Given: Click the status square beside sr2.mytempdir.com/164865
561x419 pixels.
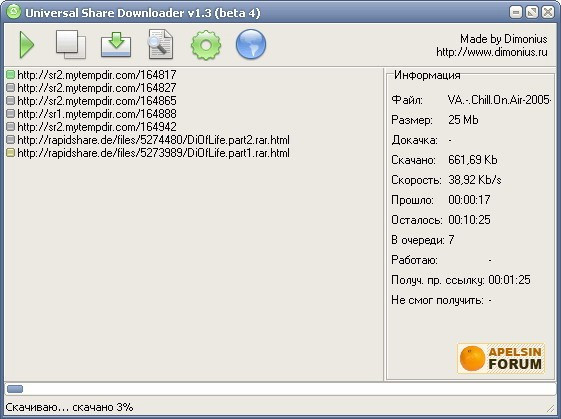Looking at the screenshot, I should click(10, 101).
